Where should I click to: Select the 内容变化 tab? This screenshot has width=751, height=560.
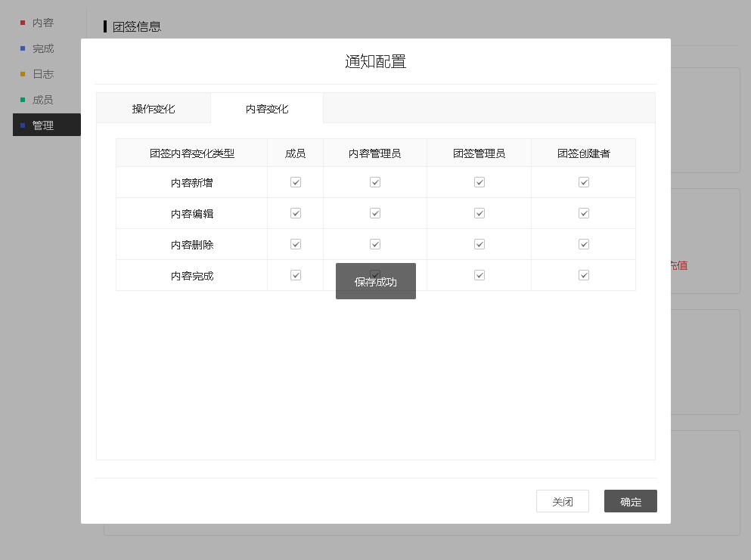pyautogui.click(x=267, y=109)
